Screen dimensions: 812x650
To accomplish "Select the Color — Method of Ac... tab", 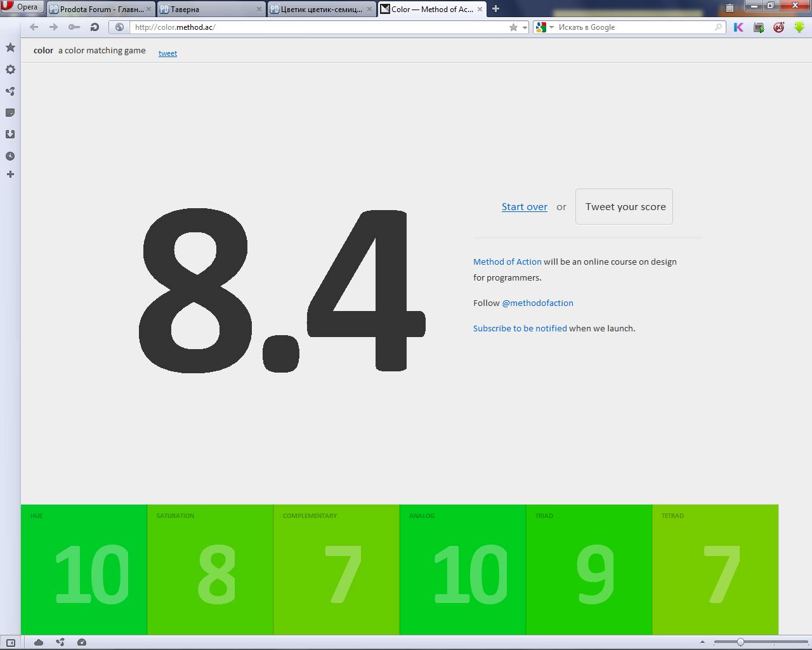I will 431,9.
